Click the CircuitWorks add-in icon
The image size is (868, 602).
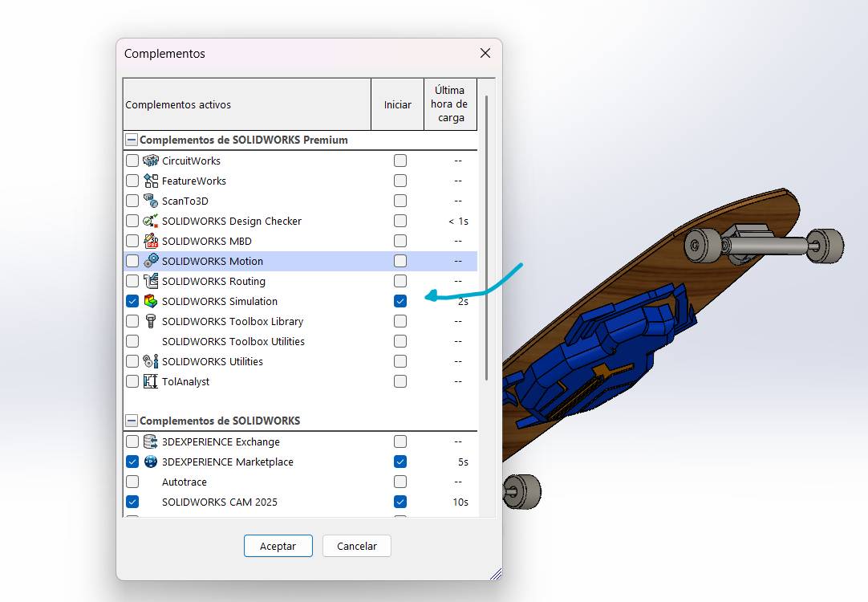(151, 161)
